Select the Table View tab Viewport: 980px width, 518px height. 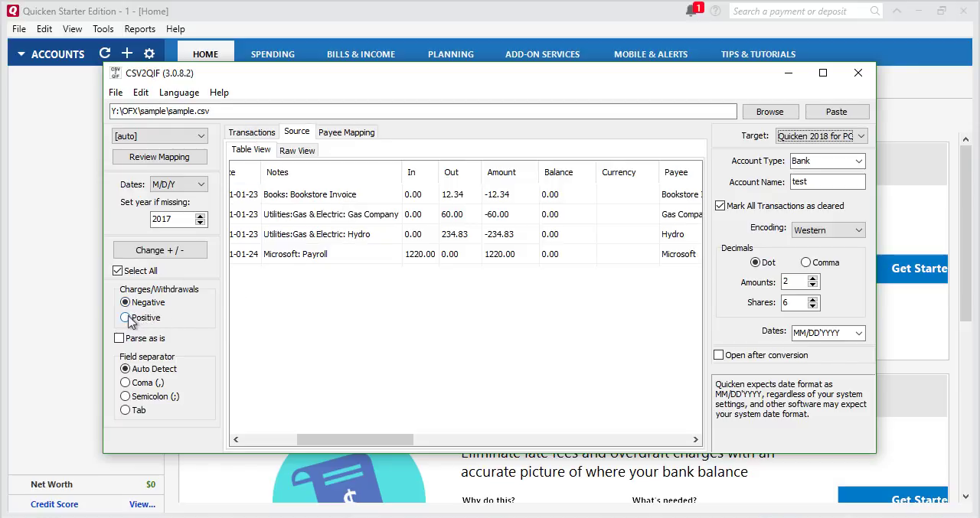coord(251,150)
